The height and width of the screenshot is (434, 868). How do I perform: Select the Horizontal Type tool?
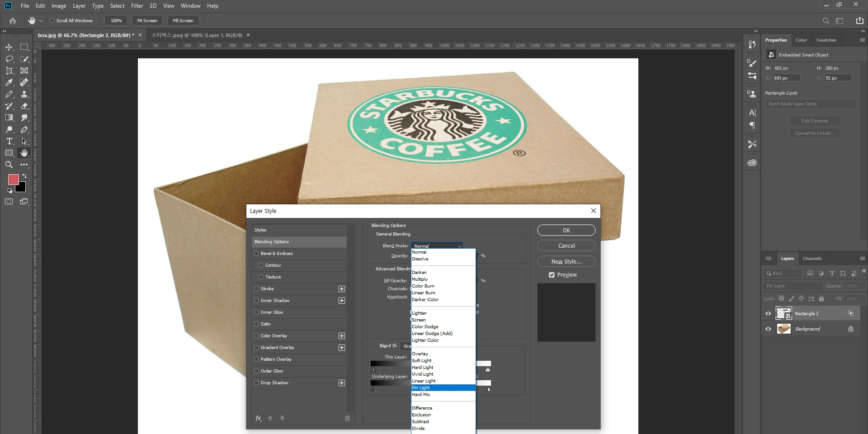tap(9, 141)
